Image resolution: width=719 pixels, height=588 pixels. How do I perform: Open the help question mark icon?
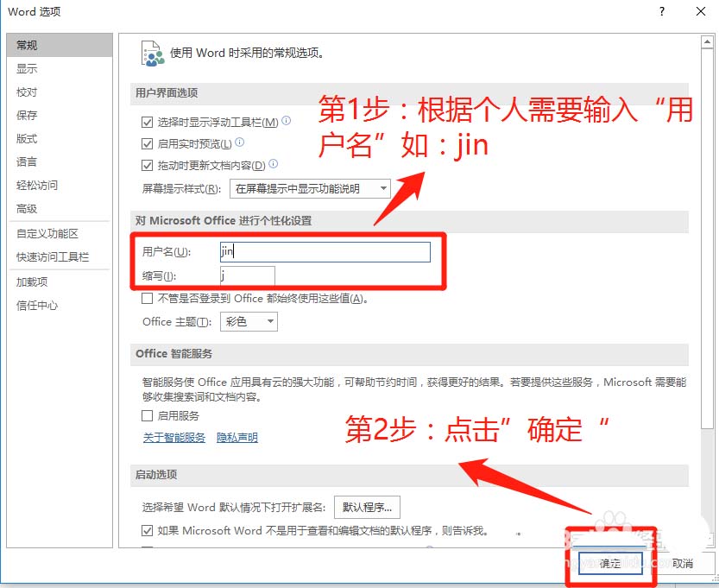(x=662, y=11)
